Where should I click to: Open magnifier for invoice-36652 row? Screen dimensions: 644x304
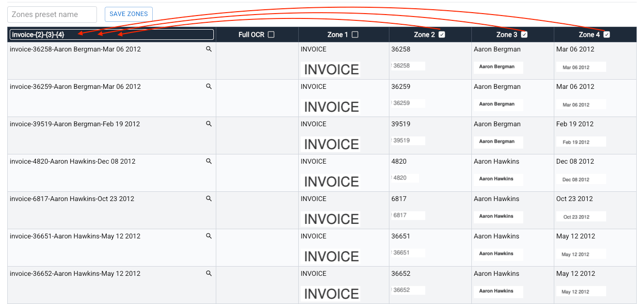(x=209, y=273)
